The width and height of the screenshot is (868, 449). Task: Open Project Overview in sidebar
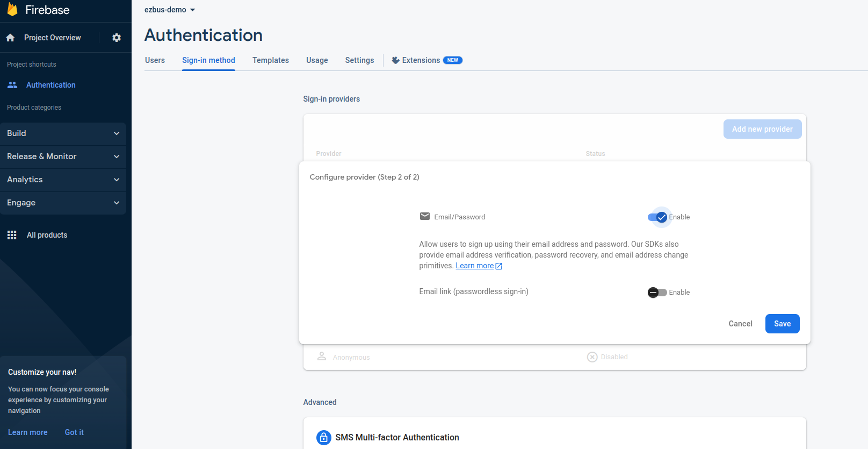pyautogui.click(x=52, y=38)
